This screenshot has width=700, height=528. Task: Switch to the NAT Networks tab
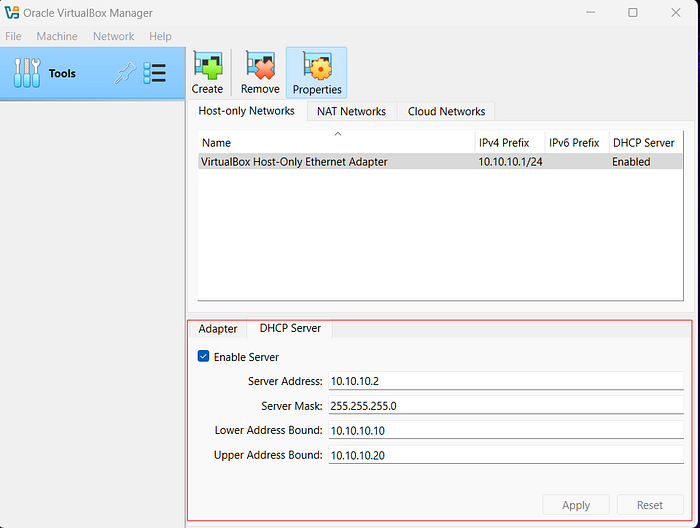(351, 111)
